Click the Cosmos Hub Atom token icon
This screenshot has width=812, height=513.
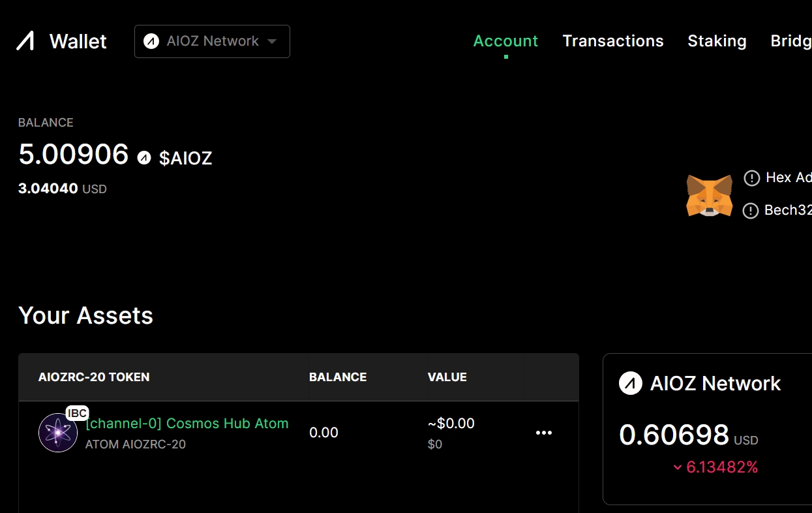tap(58, 433)
